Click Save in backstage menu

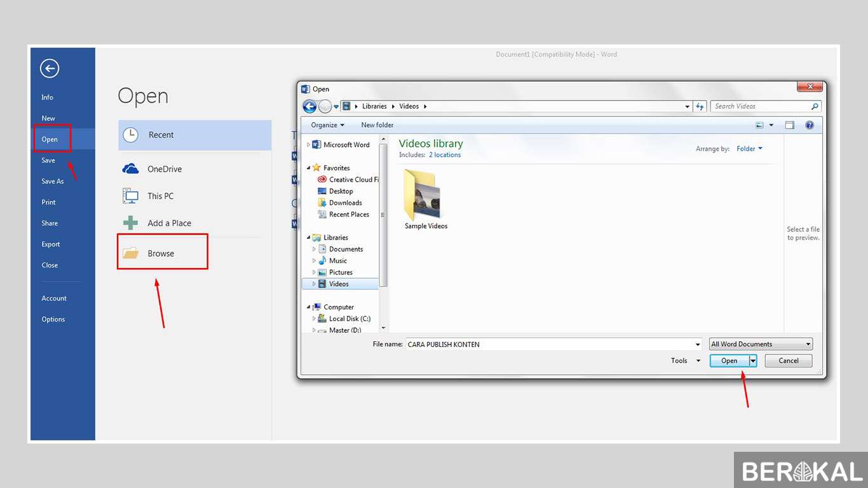click(x=48, y=160)
